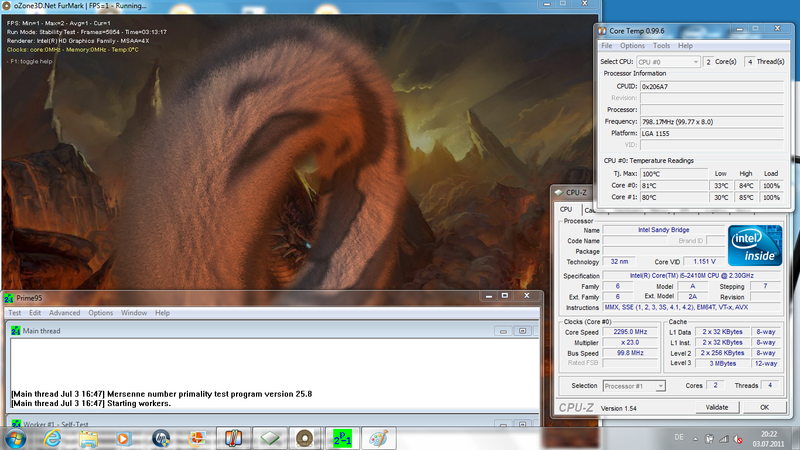The image size is (800, 450).
Task: Click Core VID value 1.151 V
Action: 704,261
